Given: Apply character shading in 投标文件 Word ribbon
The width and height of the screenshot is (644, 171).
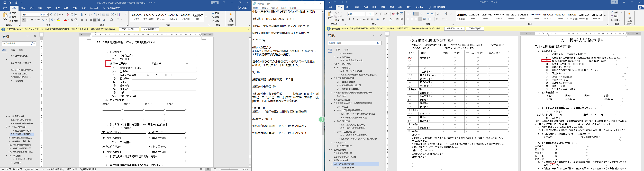Looking at the screenshot, I should click(x=397, y=19).
